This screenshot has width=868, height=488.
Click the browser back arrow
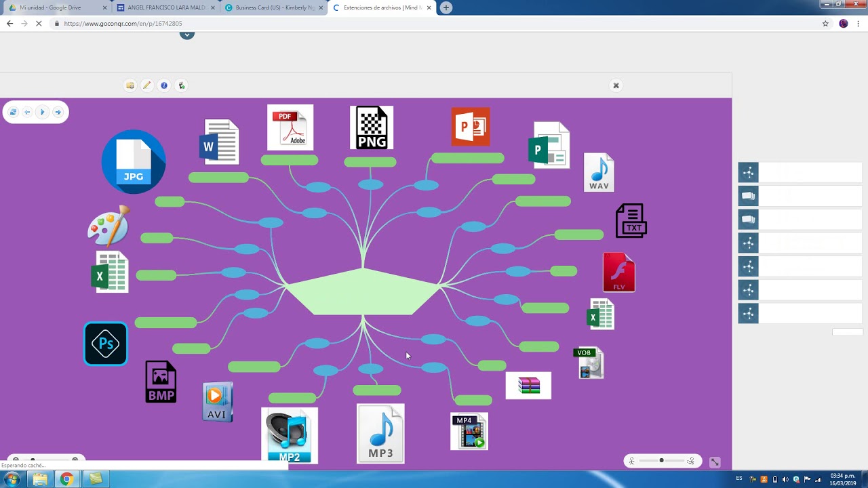(x=9, y=23)
